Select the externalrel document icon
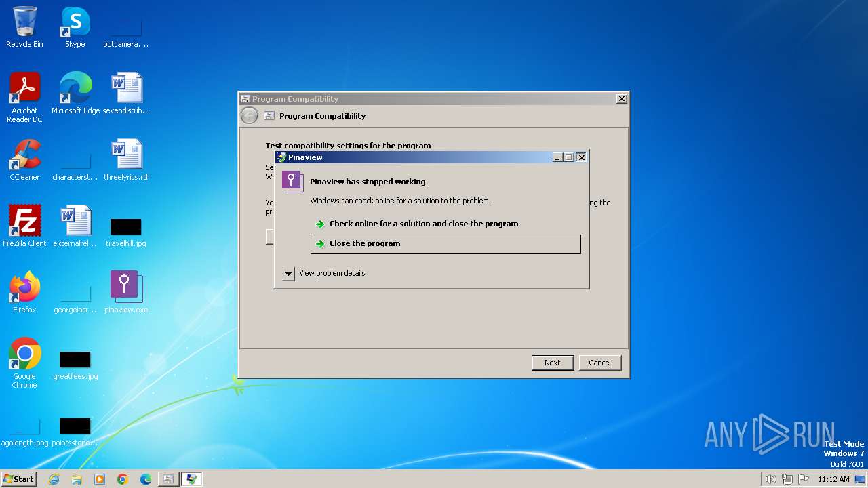 point(75,226)
